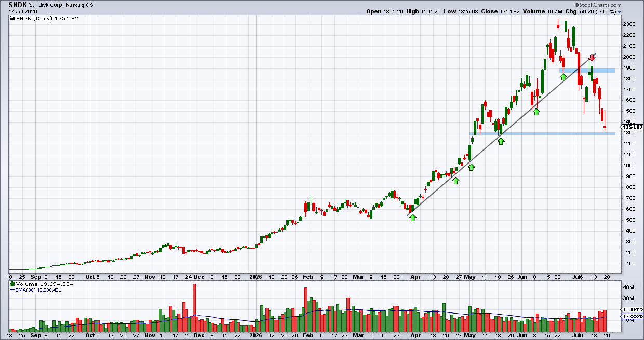Click candlestick icon beside SNDK (Daily) legend
This screenshot has width=644, height=340.
pyautogui.click(x=12, y=18)
